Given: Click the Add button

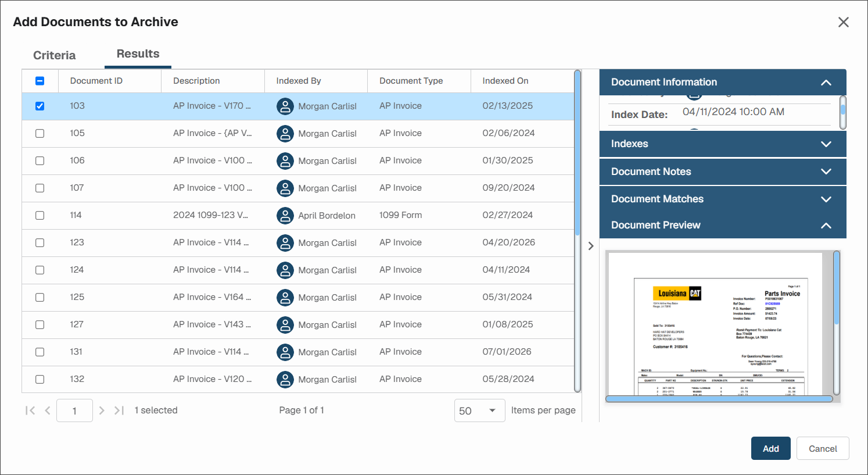Looking at the screenshot, I should coord(771,448).
